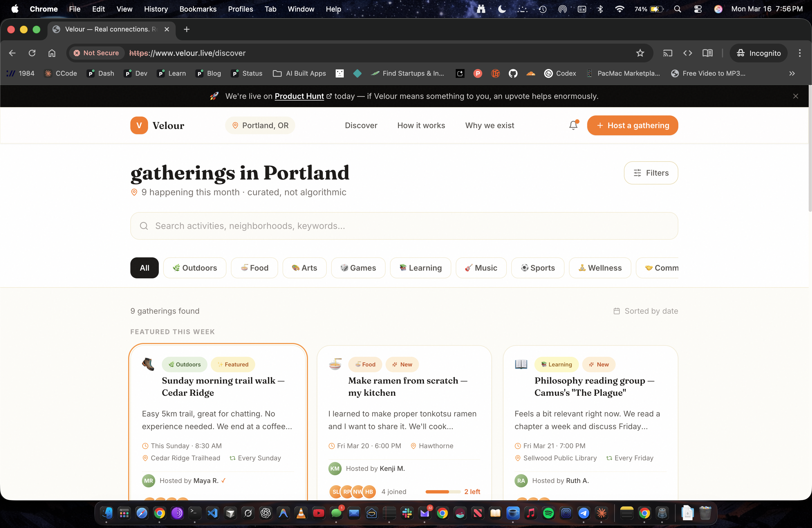This screenshot has height=528, width=812.
Task: Open Chrome reading mode side panel icon
Action: [x=707, y=53]
